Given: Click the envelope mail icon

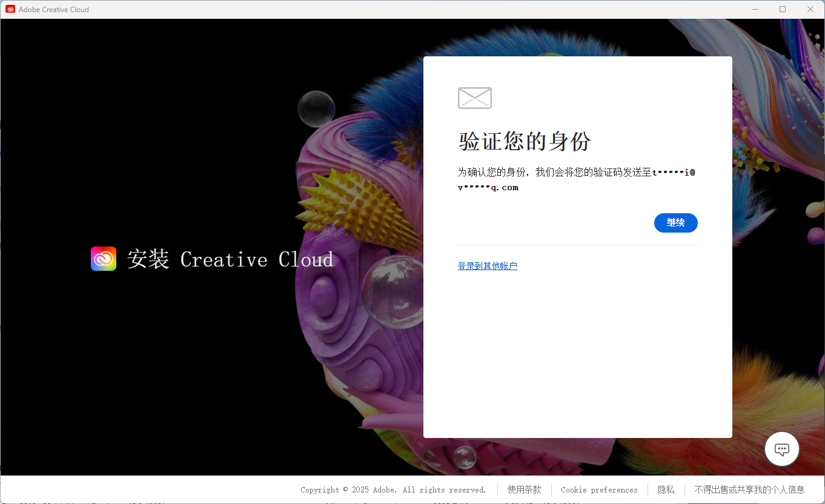Looking at the screenshot, I should tap(475, 98).
